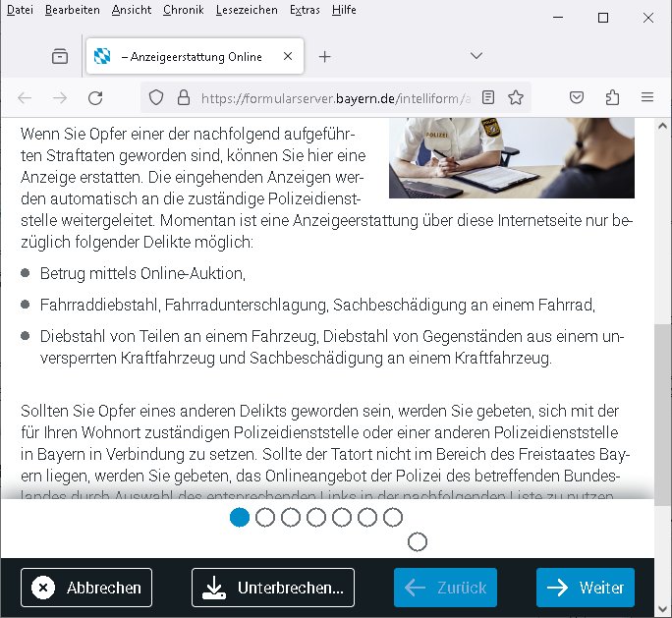Click the Firefox View icon
Image resolution: width=672 pixels, height=618 pixels.
point(60,57)
